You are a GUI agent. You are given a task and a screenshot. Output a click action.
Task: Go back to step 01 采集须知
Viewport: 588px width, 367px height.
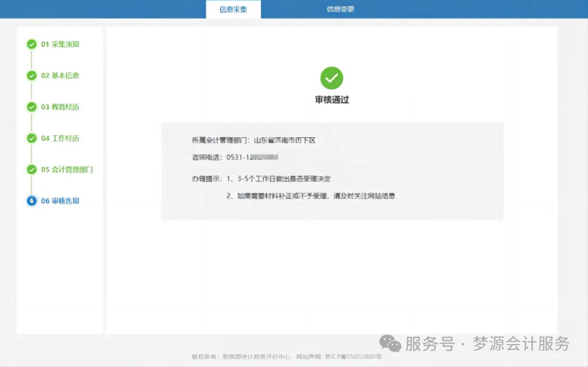tap(59, 44)
